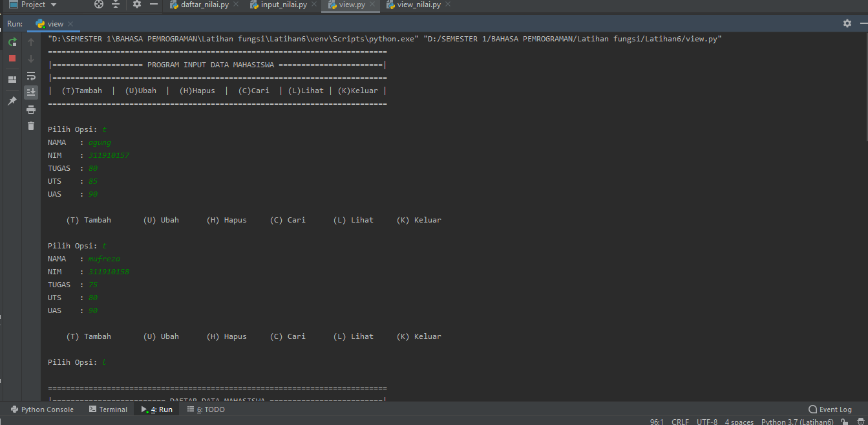Toggle scroll to end of console
The height and width of the screenshot is (425, 868).
point(31,93)
